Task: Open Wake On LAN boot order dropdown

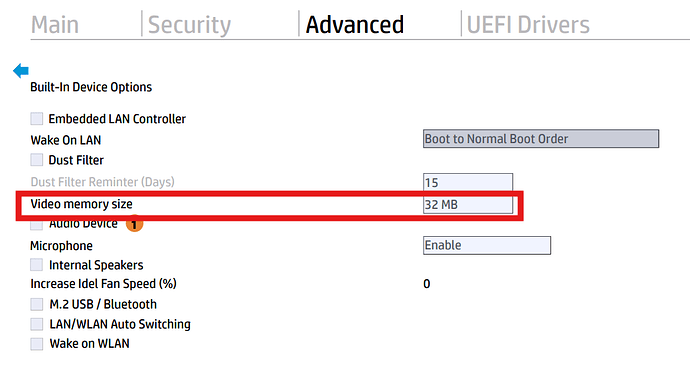Action: click(541, 139)
